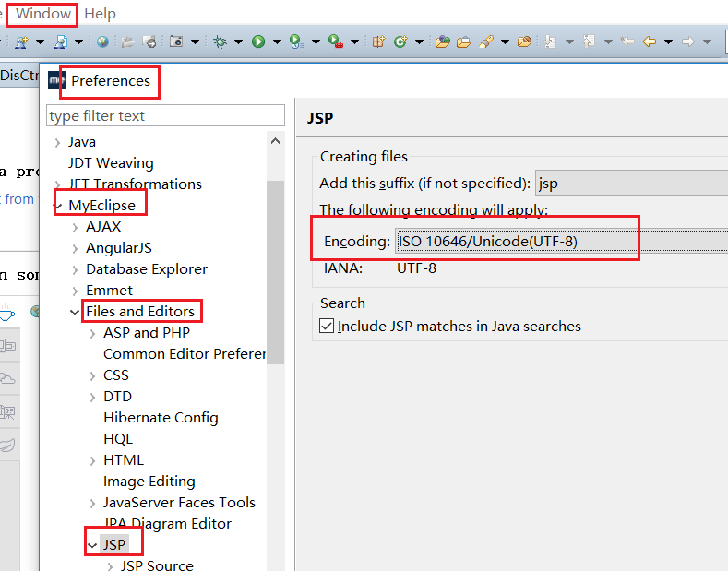Open dropdown arrow beside camera icon
The image size is (728, 571).
[x=196, y=42]
